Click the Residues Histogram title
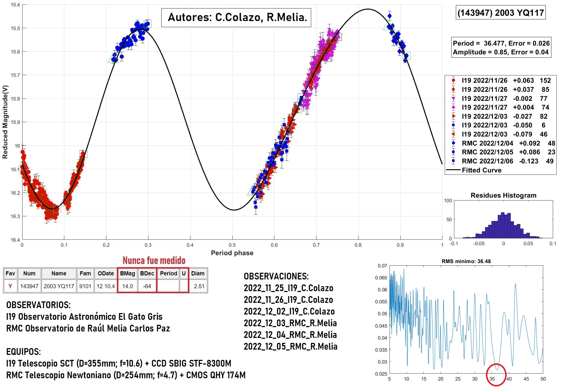Image resolution: width=561 pixels, height=392 pixels. coord(503,195)
